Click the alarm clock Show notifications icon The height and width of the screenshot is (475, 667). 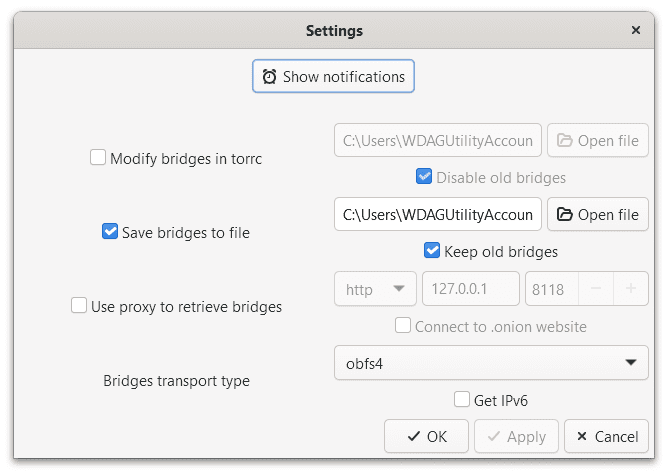click(270, 77)
